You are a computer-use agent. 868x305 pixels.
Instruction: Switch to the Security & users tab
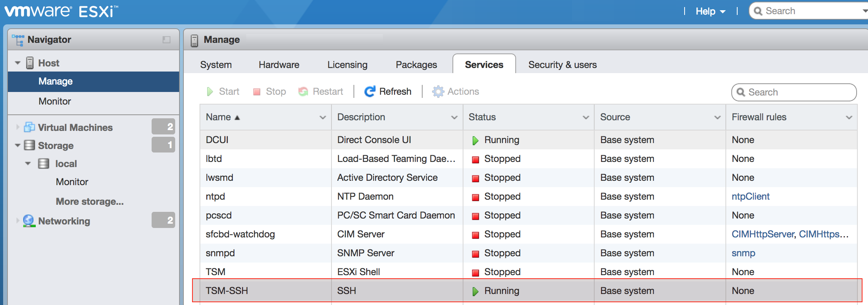[x=562, y=64]
